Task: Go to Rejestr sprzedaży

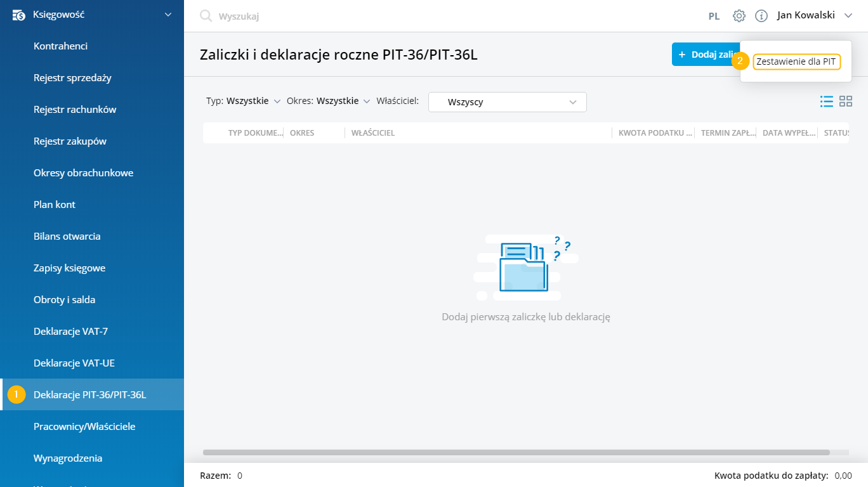Action: click(72, 77)
